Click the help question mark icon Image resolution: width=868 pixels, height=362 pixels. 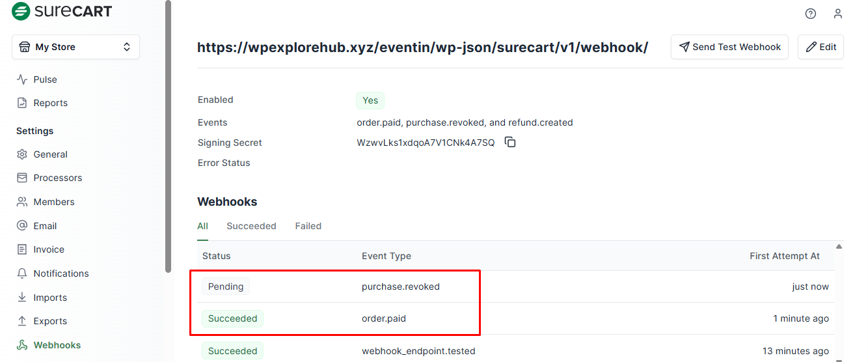[810, 14]
